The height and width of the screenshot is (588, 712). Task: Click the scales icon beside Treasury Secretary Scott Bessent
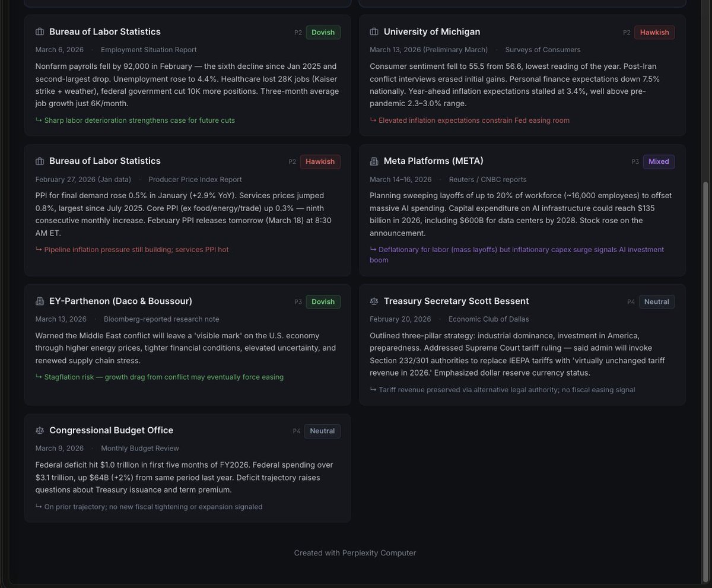click(x=374, y=301)
